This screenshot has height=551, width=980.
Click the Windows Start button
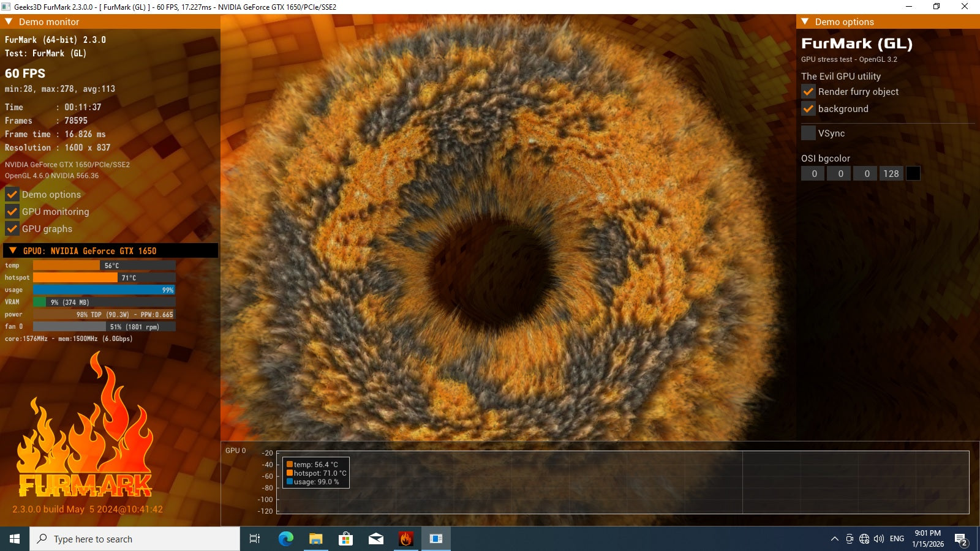point(15,539)
